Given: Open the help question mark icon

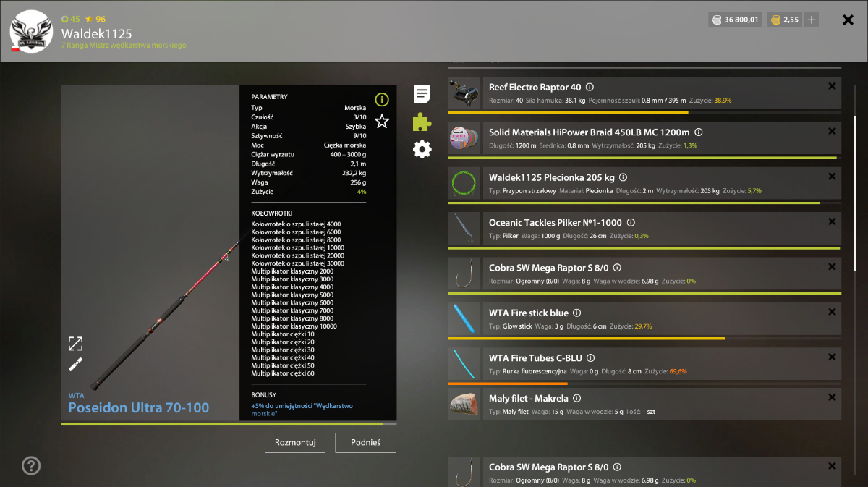Looking at the screenshot, I should (x=31, y=466).
